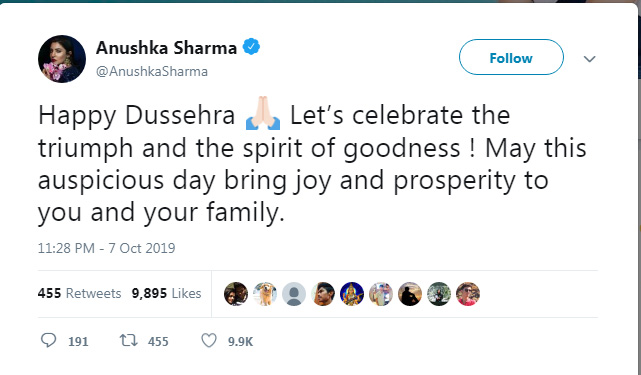
Task: Retweet using the retweet arrows icon
Action: tap(128, 340)
